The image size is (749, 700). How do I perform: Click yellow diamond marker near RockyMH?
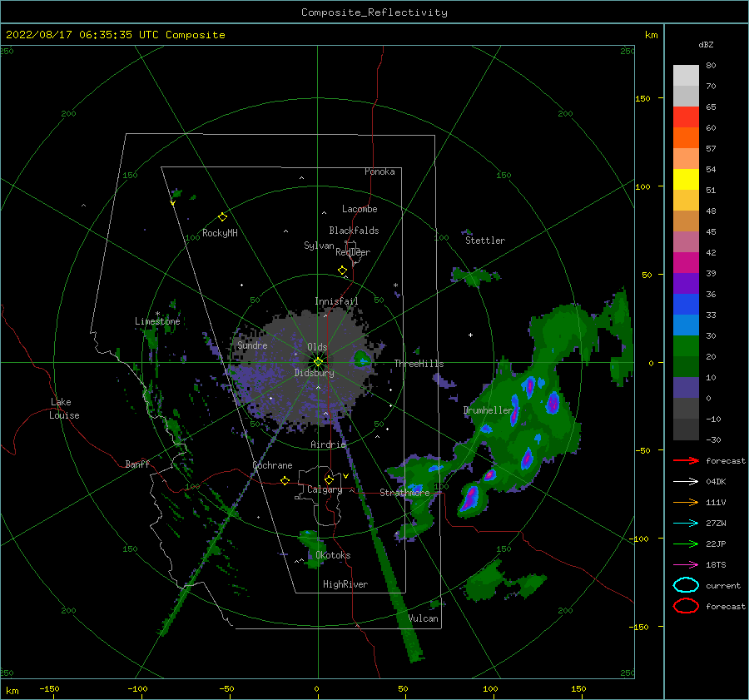coord(222,217)
